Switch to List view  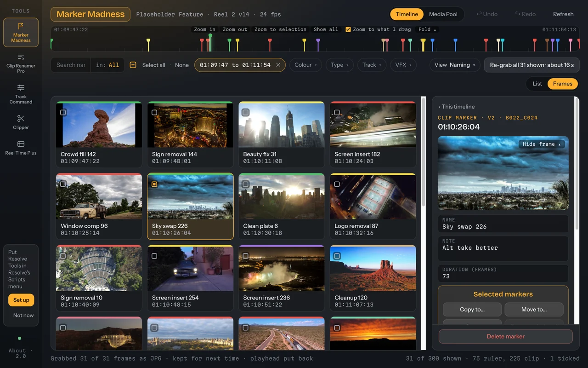(537, 84)
